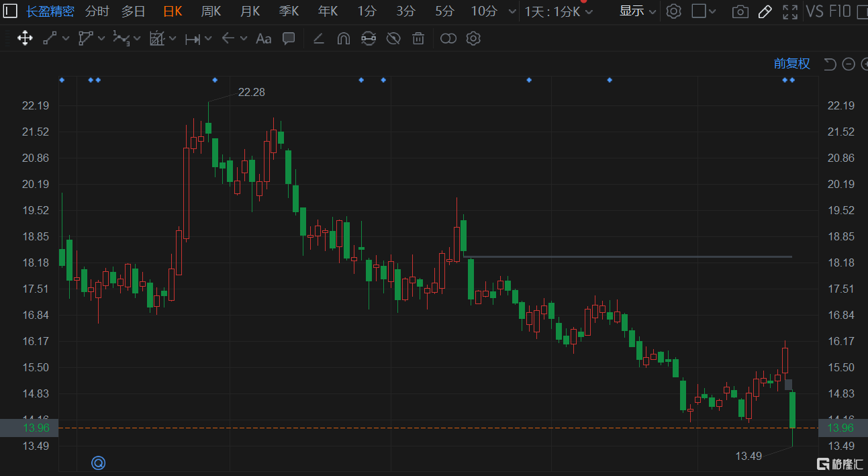Open F10 company info
Viewport: 868px width, 476px height.
840,11
